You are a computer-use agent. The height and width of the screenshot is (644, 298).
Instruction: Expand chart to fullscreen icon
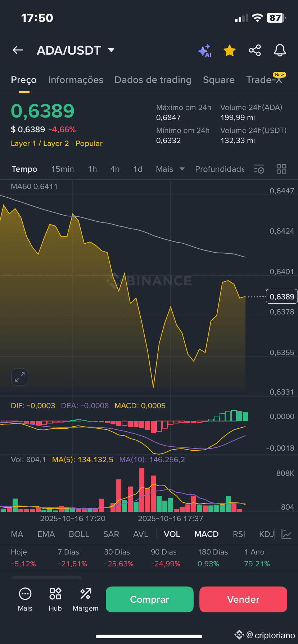pyautogui.click(x=20, y=377)
